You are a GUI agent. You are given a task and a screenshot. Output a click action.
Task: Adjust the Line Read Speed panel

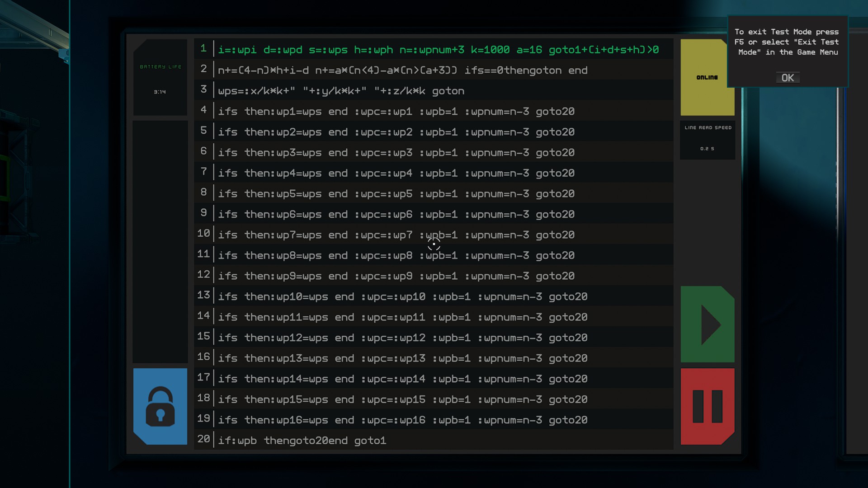click(x=708, y=140)
